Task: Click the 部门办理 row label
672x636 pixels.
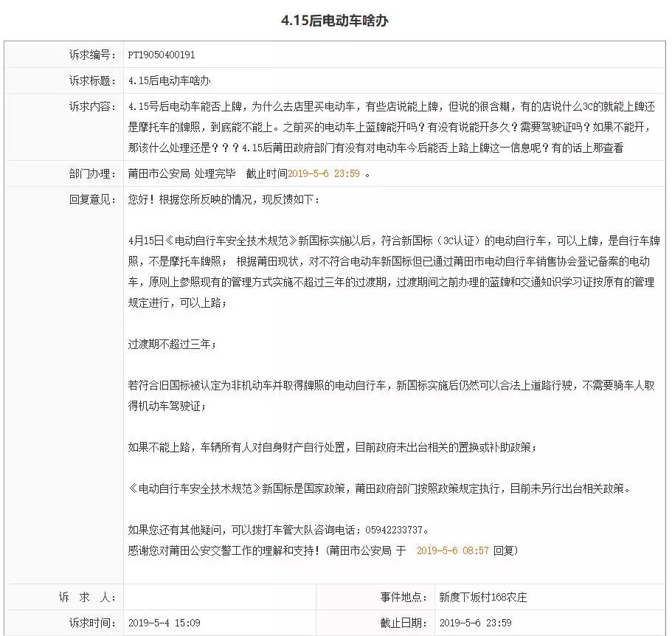Action: [92, 173]
